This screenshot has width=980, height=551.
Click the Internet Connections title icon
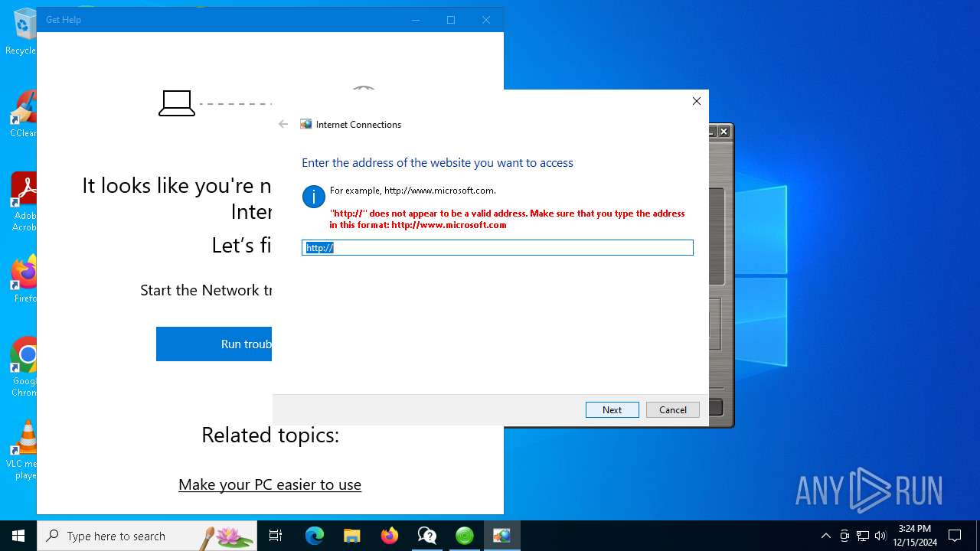coord(306,124)
